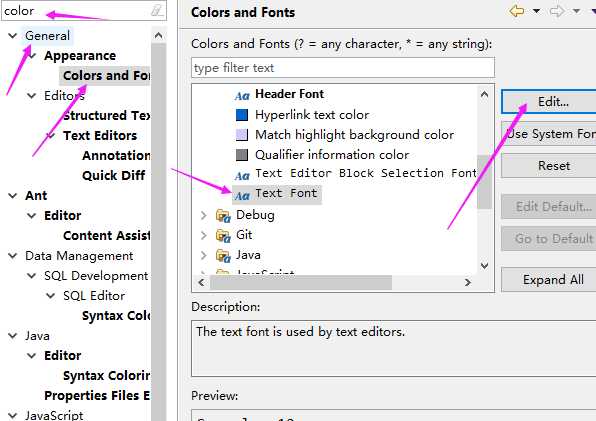Click the Edit... button
The width and height of the screenshot is (596, 421).
pos(549,102)
